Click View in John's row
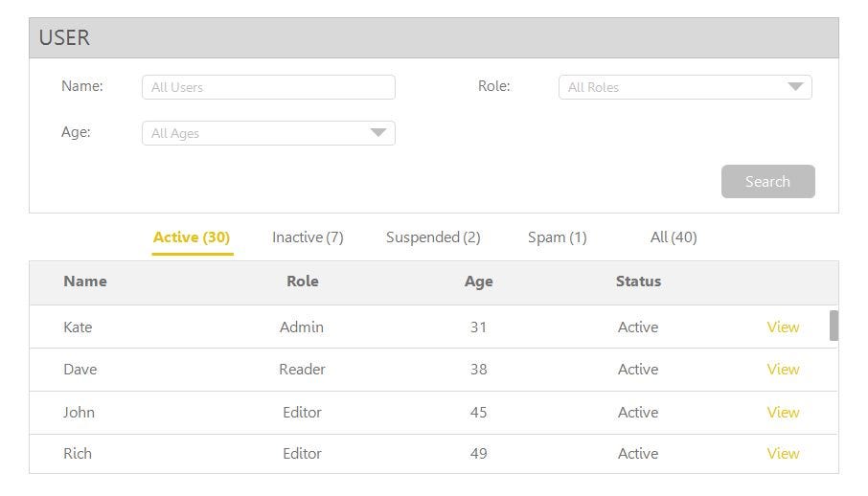868x496 pixels. (783, 413)
